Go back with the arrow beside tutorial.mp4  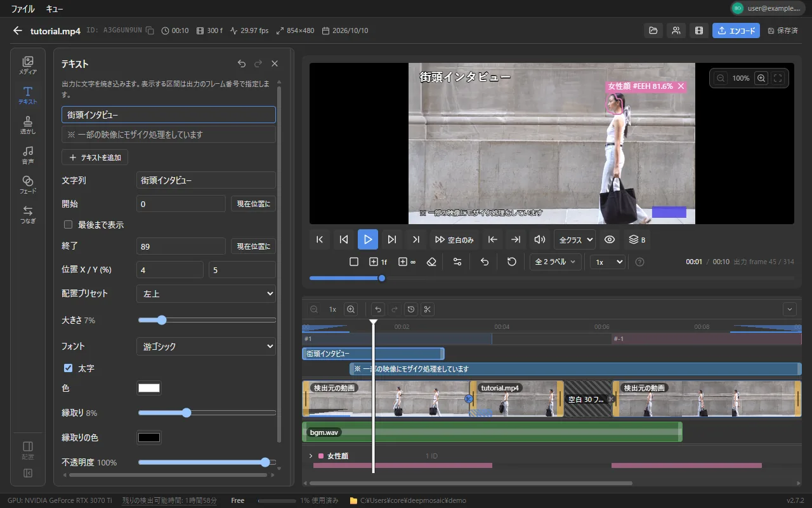(18, 30)
